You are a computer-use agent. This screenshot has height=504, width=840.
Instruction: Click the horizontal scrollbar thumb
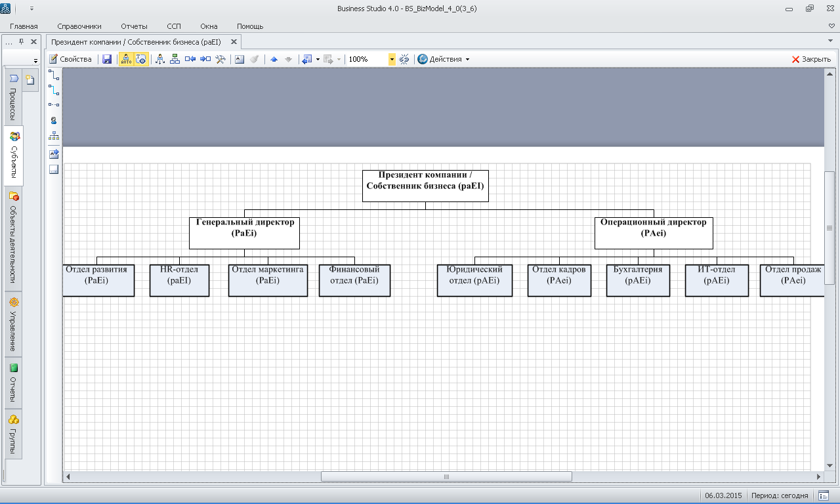(446, 476)
